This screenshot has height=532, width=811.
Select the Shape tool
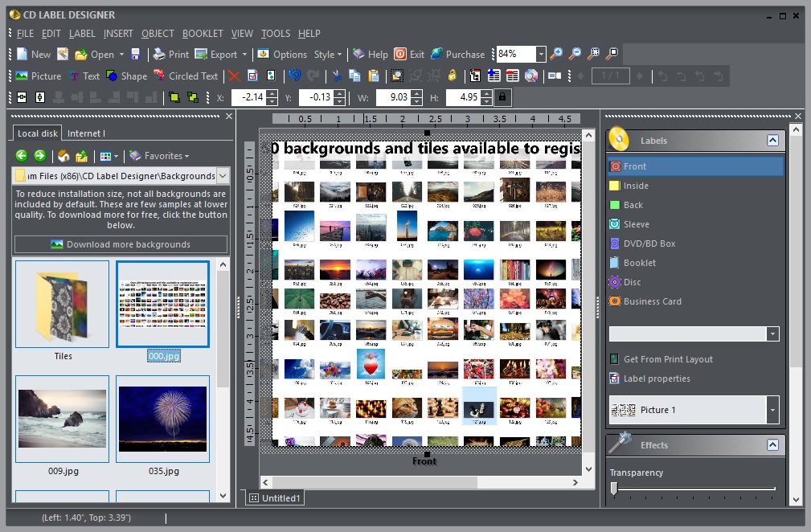click(128, 76)
